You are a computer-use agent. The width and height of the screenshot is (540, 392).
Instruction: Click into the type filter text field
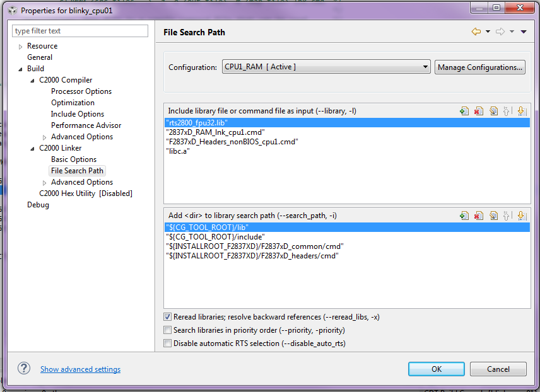click(80, 31)
